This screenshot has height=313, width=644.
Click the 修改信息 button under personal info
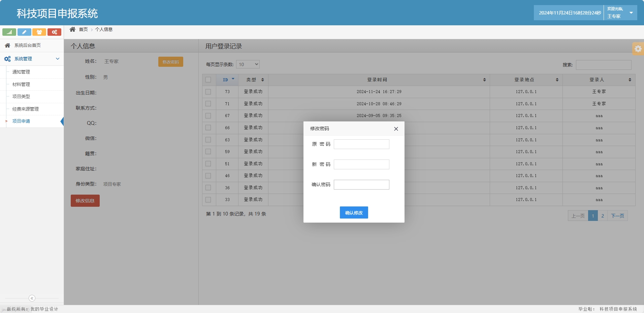point(85,200)
